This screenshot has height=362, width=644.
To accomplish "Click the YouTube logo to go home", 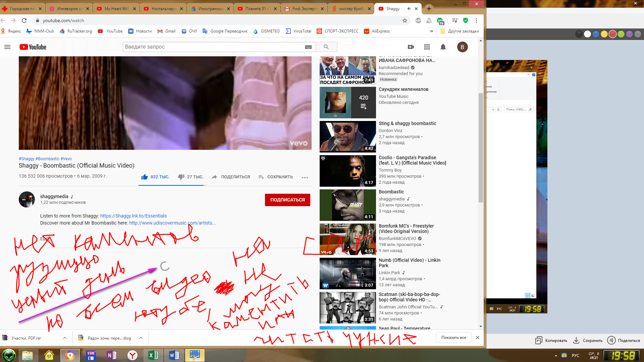I will click(33, 47).
